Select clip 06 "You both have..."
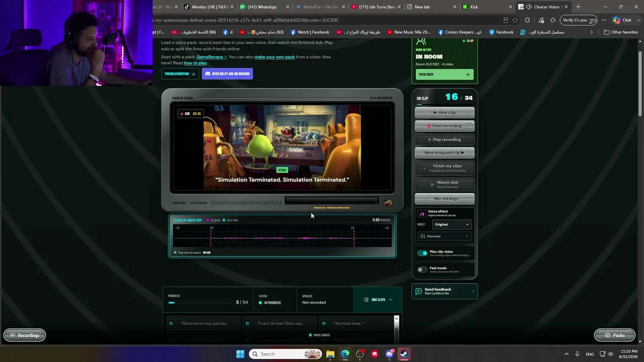The image size is (644, 362). 356,323
